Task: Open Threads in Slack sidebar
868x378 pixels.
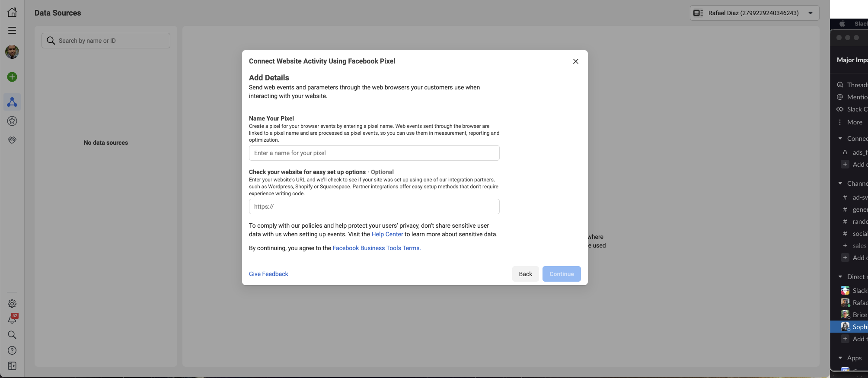Action: (852, 85)
